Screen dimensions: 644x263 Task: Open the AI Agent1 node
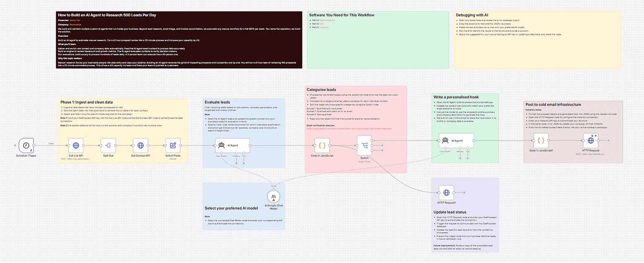coord(457,141)
